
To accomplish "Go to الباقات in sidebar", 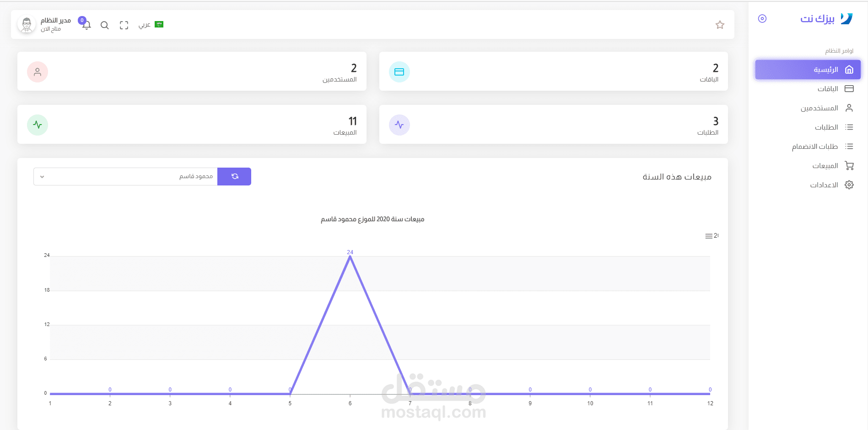I will 828,89.
